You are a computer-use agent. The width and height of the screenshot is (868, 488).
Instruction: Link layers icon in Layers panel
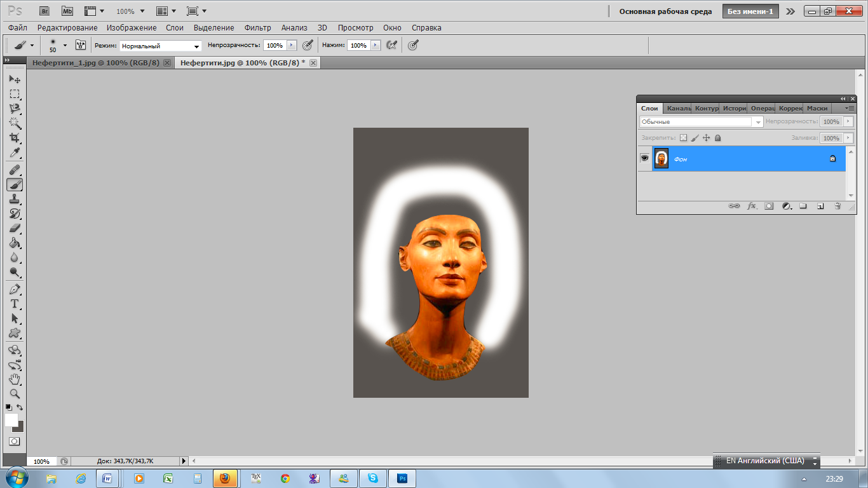click(x=734, y=206)
